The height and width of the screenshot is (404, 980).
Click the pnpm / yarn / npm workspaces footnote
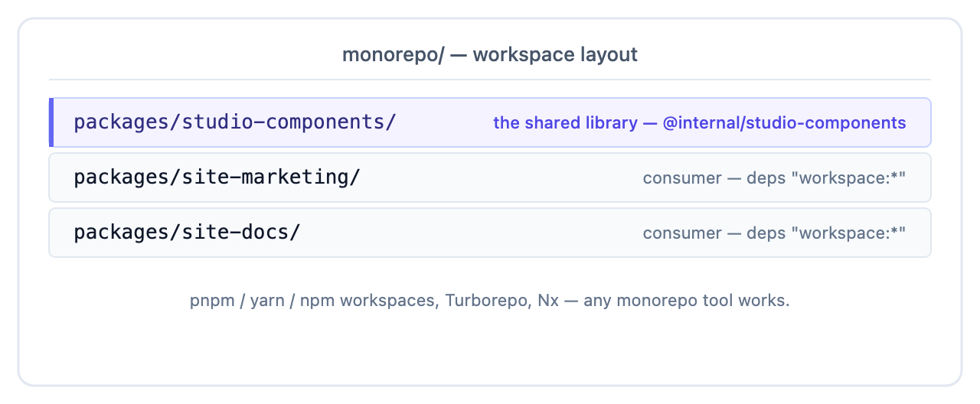tap(490, 300)
